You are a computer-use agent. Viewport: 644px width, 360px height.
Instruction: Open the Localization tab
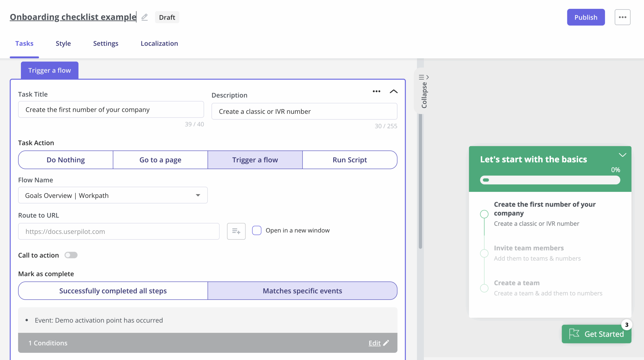click(x=159, y=43)
